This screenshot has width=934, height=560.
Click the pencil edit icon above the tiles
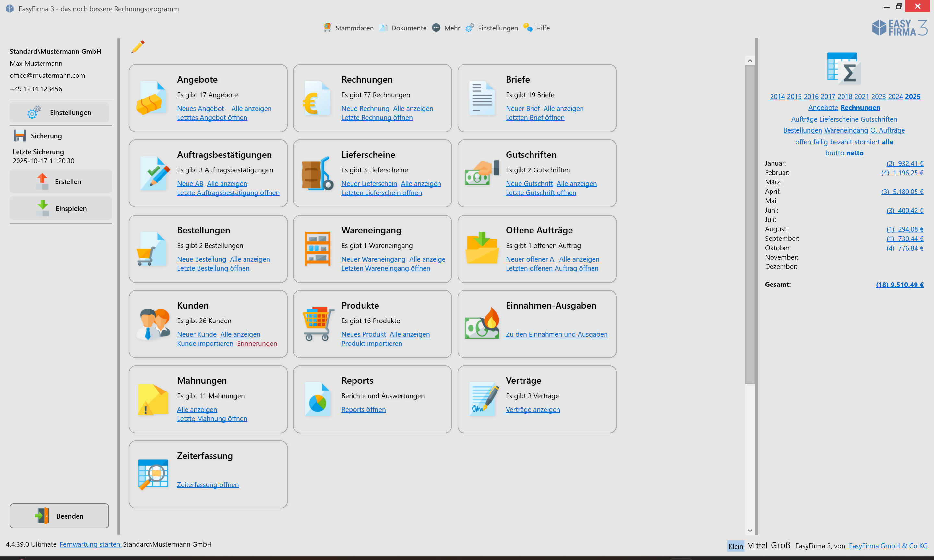(138, 47)
